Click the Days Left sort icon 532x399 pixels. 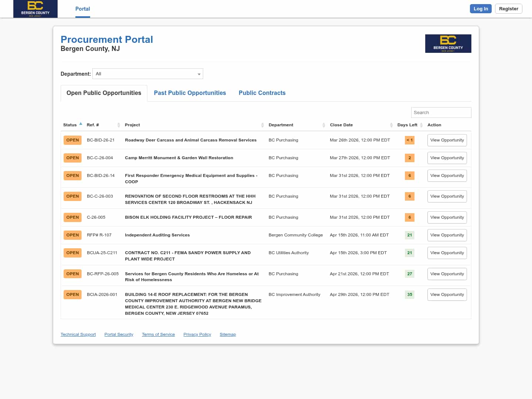click(422, 125)
